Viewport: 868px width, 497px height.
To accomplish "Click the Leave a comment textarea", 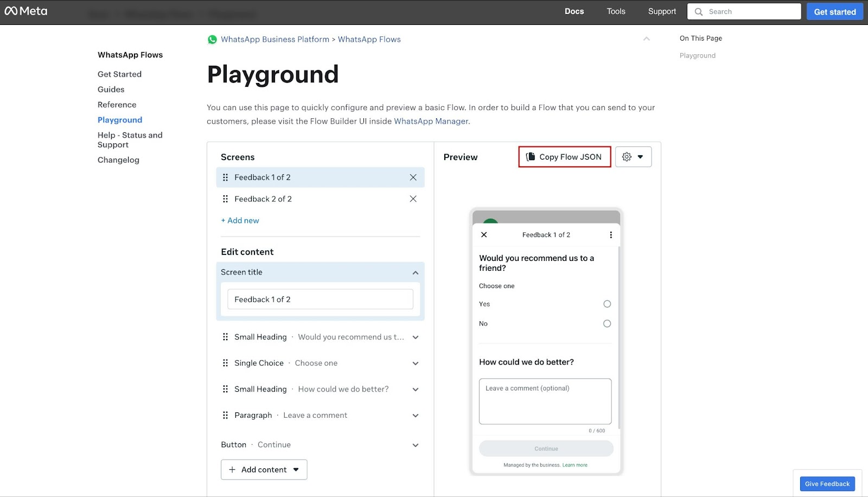I will pos(545,402).
